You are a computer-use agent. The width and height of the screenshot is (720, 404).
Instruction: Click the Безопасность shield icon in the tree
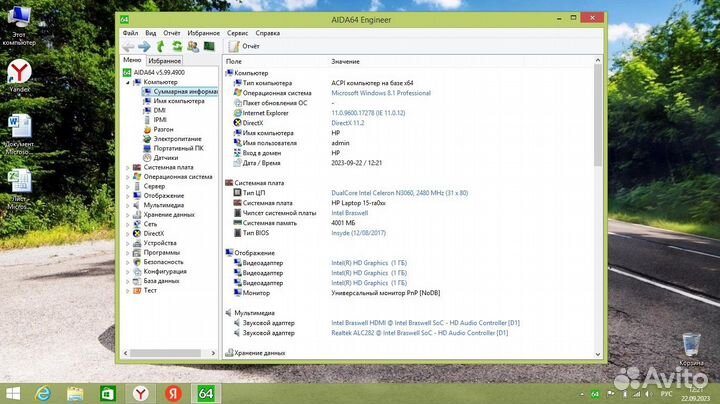137,262
